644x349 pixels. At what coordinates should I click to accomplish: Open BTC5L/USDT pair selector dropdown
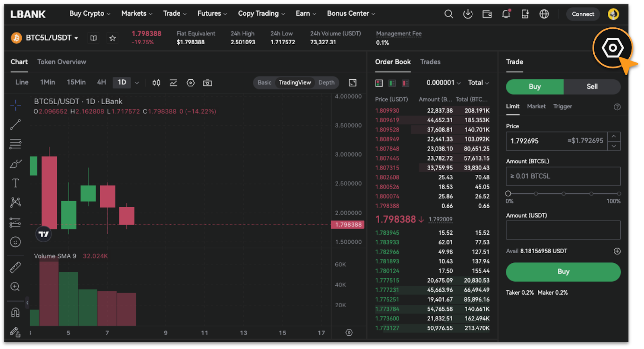[x=52, y=38]
